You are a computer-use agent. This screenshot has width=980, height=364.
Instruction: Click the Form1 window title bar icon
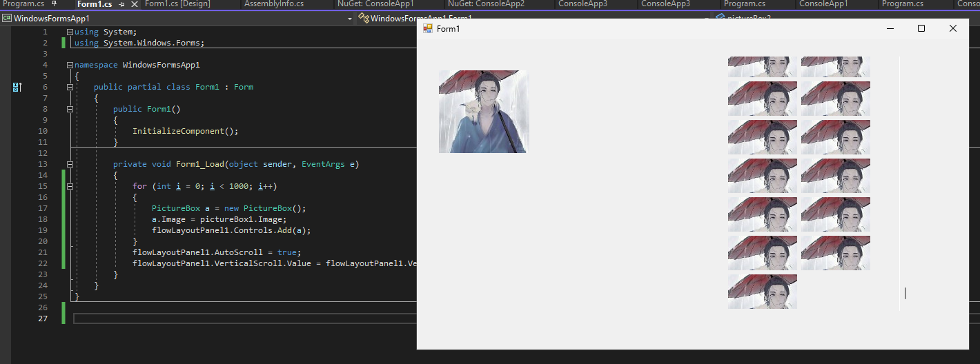[428, 28]
